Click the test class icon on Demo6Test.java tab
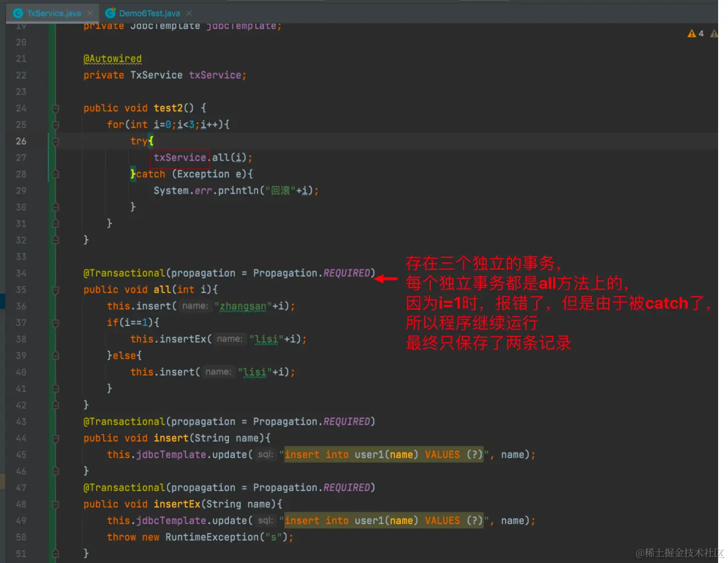 point(110,13)
